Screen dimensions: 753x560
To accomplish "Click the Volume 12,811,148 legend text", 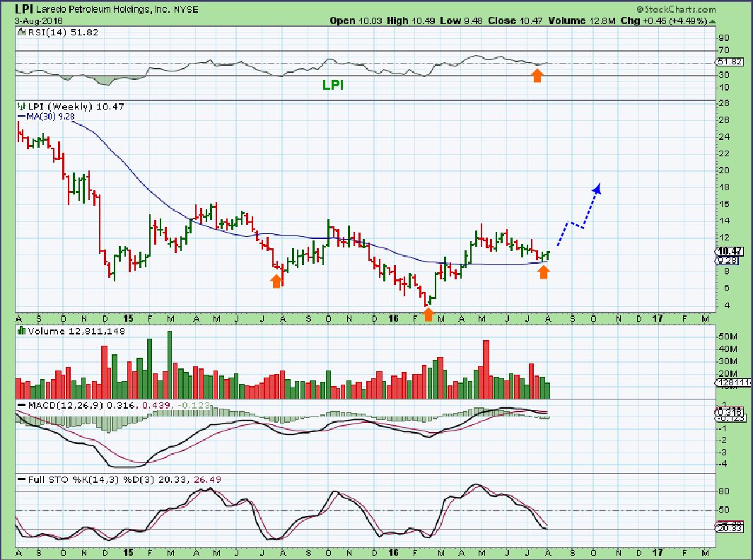I will (76, 332).
